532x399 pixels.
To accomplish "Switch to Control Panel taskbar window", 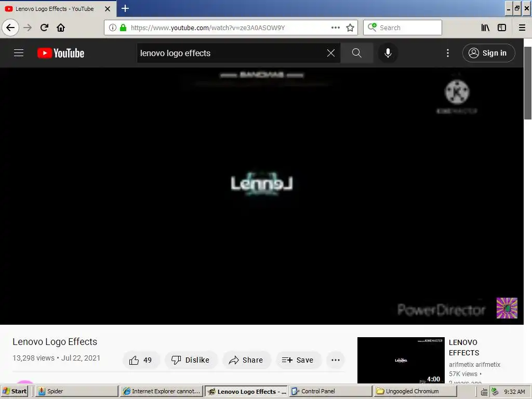I will (331, 391).
